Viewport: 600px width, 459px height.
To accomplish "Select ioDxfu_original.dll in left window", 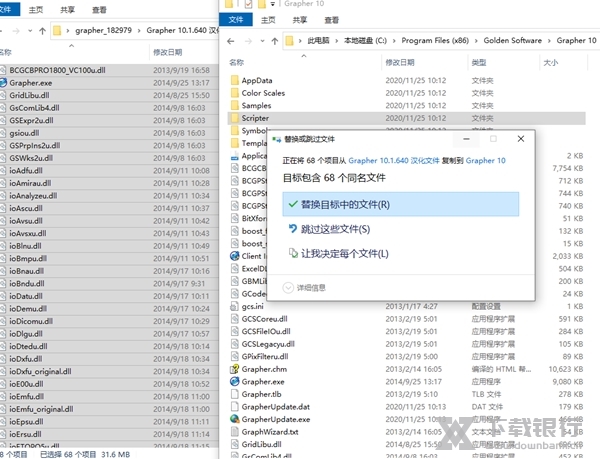I will point(41,371).
